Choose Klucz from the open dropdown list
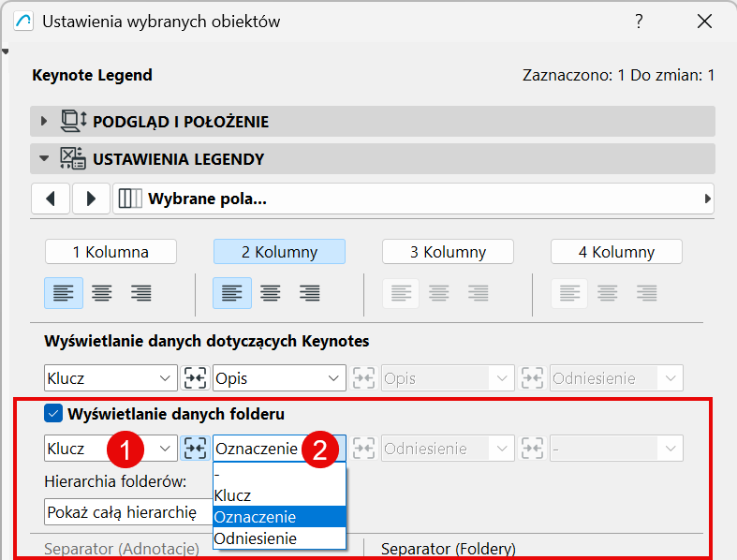The width and height of the screenshot is (737, 560). click(x=279, y=495)
